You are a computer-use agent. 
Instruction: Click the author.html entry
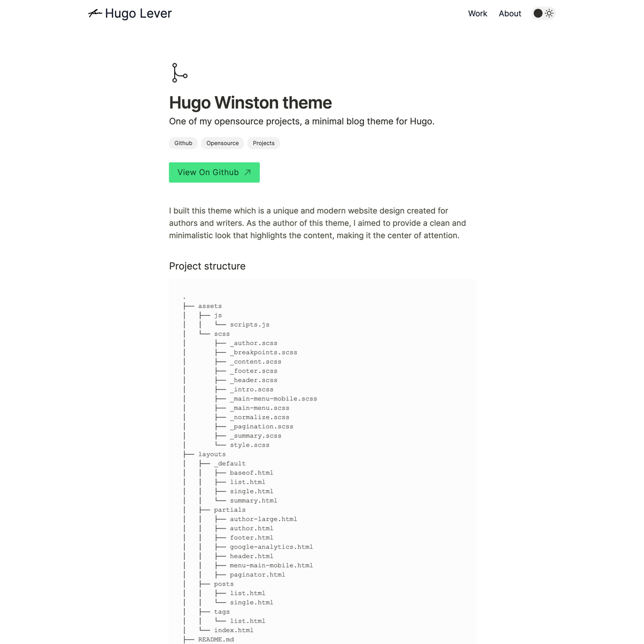click(x=251, y=529)
